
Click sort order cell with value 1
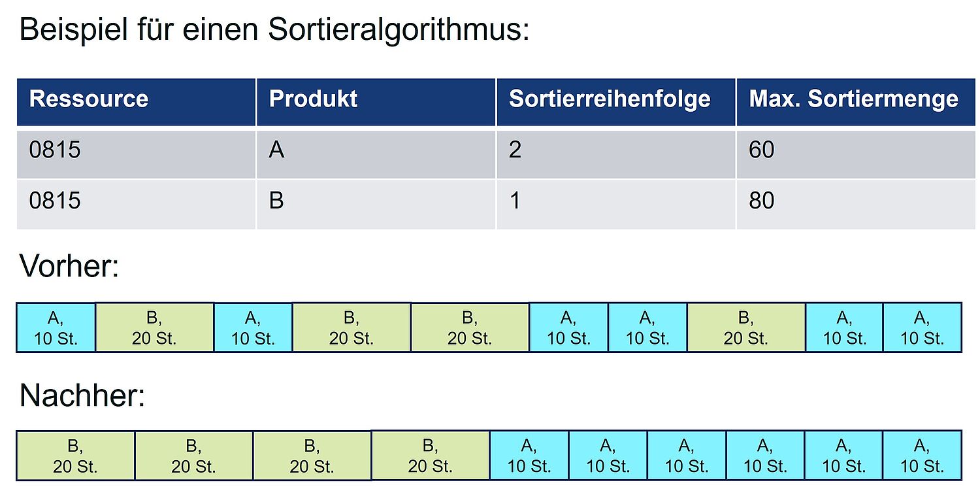(x=616, y=205)
